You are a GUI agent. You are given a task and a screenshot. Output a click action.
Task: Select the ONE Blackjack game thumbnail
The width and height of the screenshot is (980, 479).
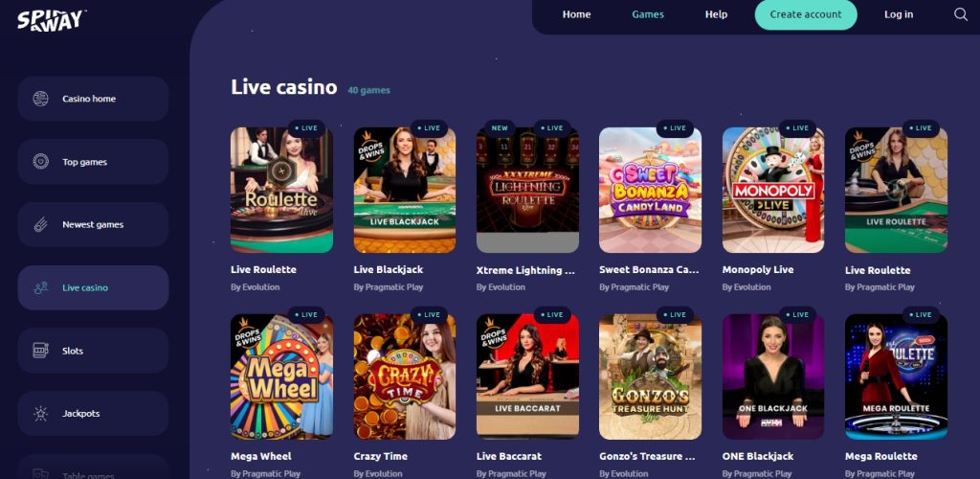tap(773, 376)
